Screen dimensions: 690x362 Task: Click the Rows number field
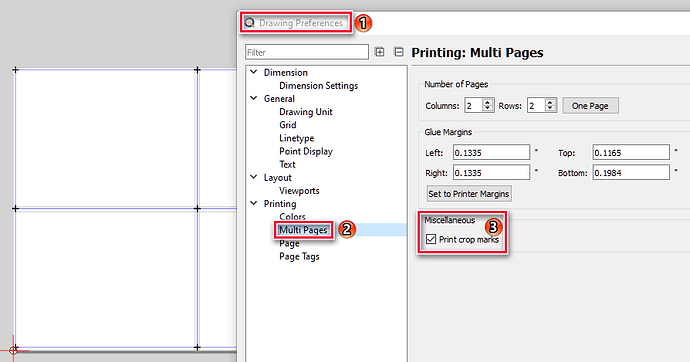click(x=536, y=106)
